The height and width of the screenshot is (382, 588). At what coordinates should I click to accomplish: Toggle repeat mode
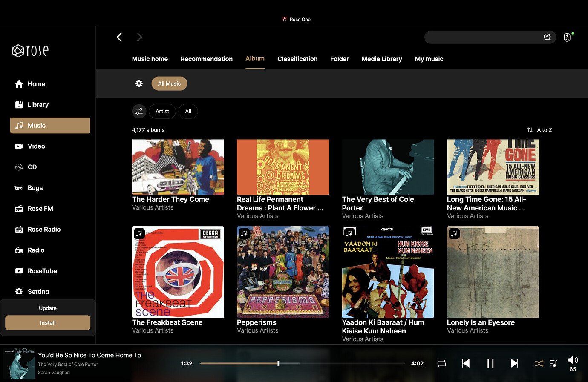(442, 363)
